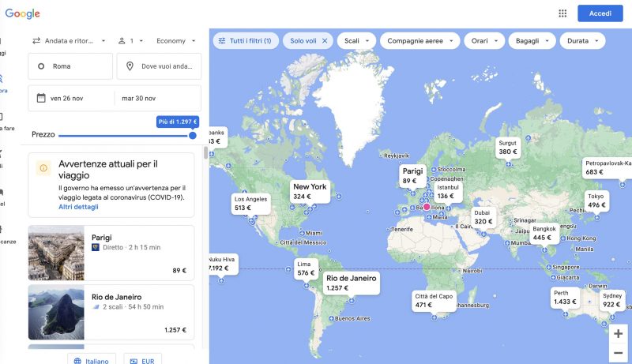
Task: Click the EUR currency button
Action: coord(143,361)
